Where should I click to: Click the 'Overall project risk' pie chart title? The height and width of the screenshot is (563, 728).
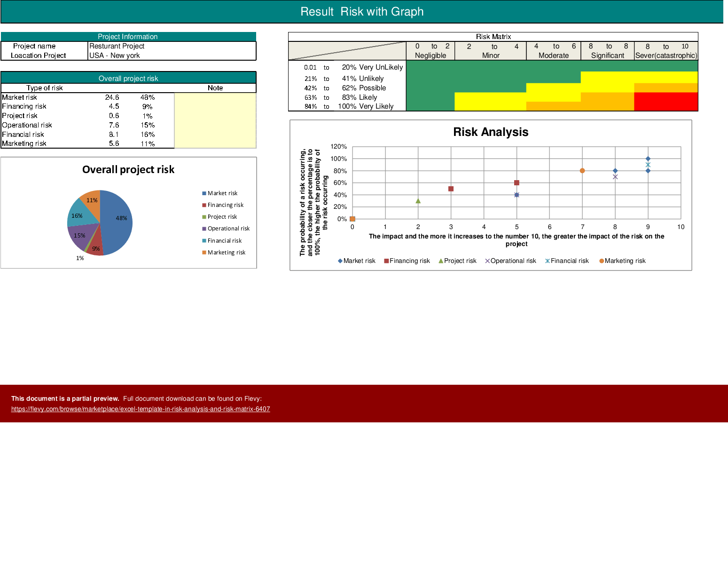click(128, 170)
